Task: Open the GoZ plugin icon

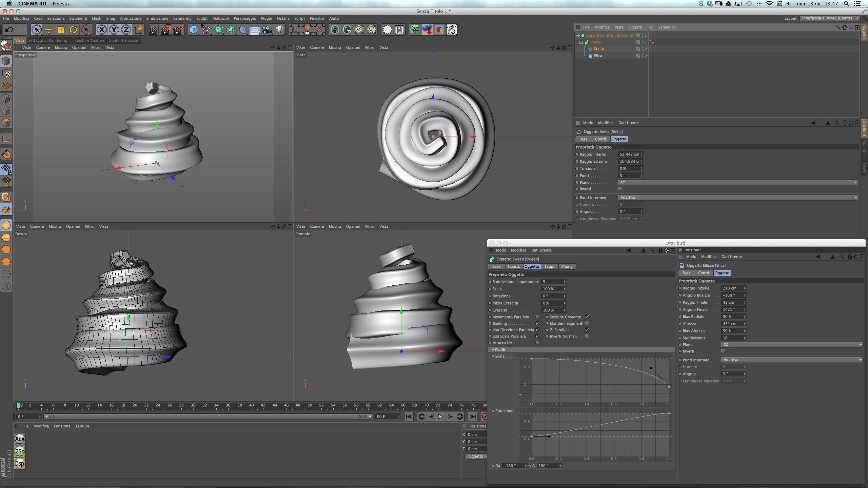Action: click(x=451, y=30)
